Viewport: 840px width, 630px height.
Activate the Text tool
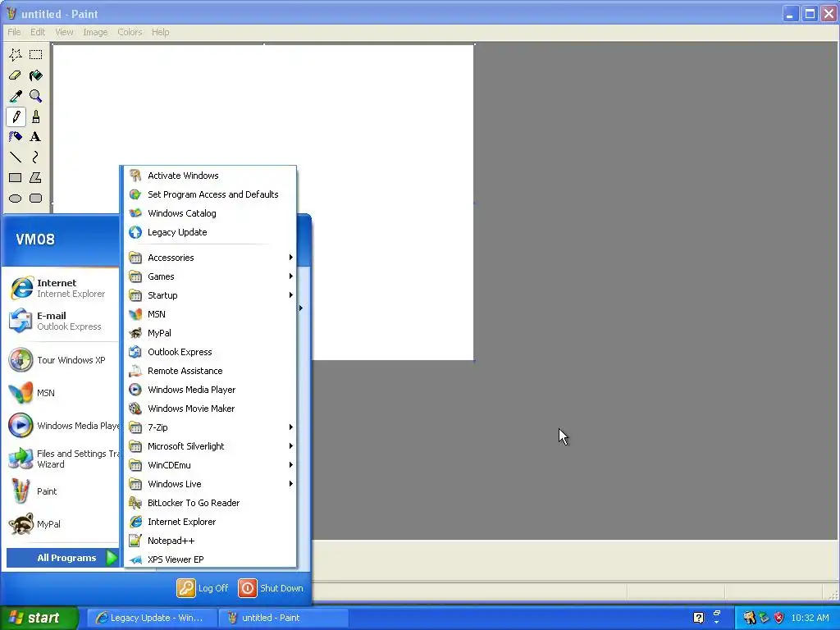click(x=36, y=137)
